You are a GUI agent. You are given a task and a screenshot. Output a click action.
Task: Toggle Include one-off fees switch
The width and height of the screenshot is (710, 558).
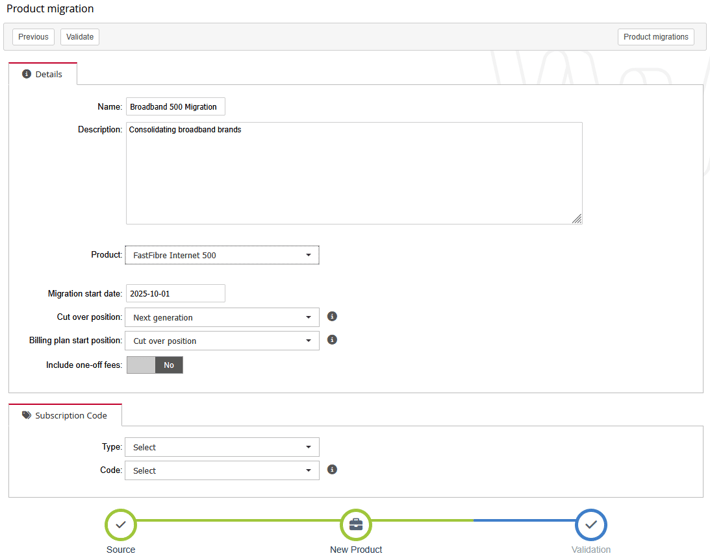155,365
